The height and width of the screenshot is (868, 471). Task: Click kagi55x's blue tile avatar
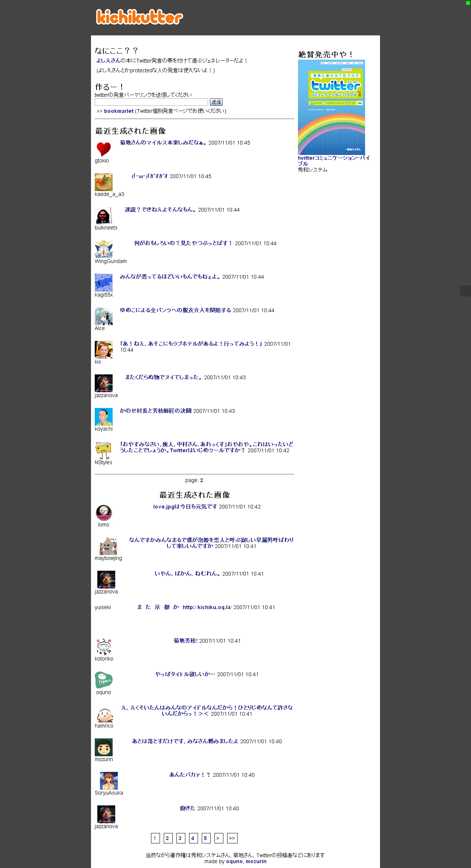103,283
